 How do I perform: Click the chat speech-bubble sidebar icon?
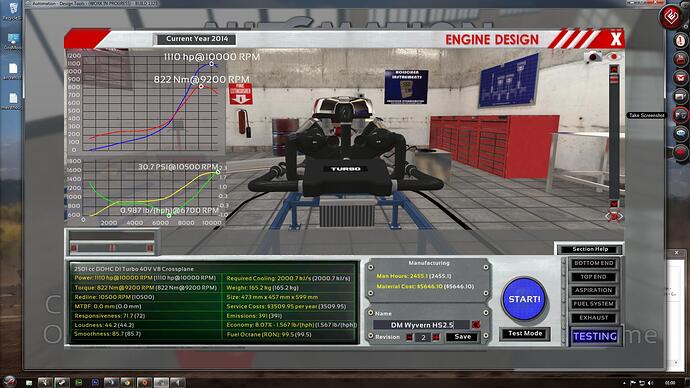(x=680, y=133)
